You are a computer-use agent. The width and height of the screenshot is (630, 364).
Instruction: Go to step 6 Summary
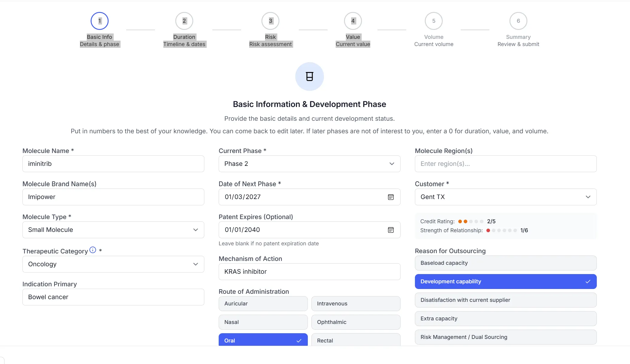point(518,21)
